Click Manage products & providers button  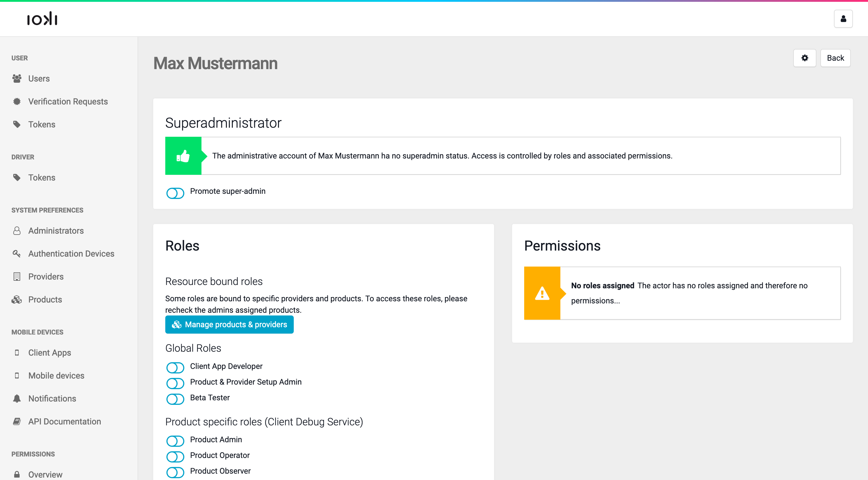tap(229, 325)
